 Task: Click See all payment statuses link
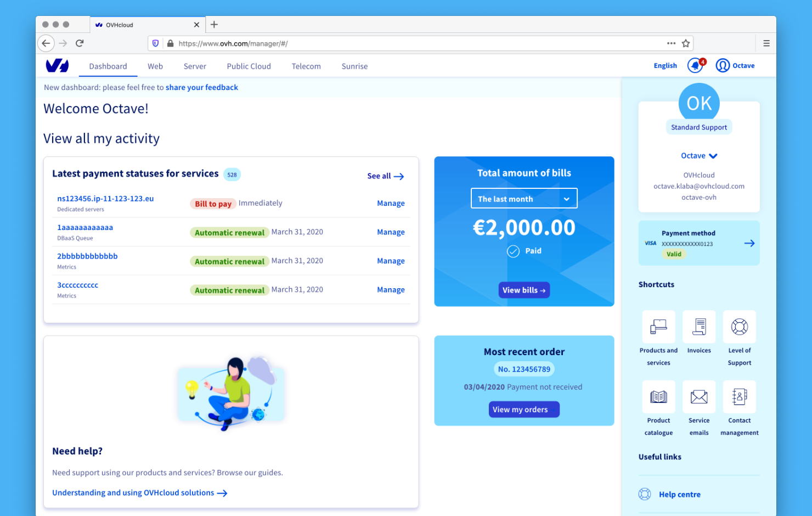tap(385, 176)
